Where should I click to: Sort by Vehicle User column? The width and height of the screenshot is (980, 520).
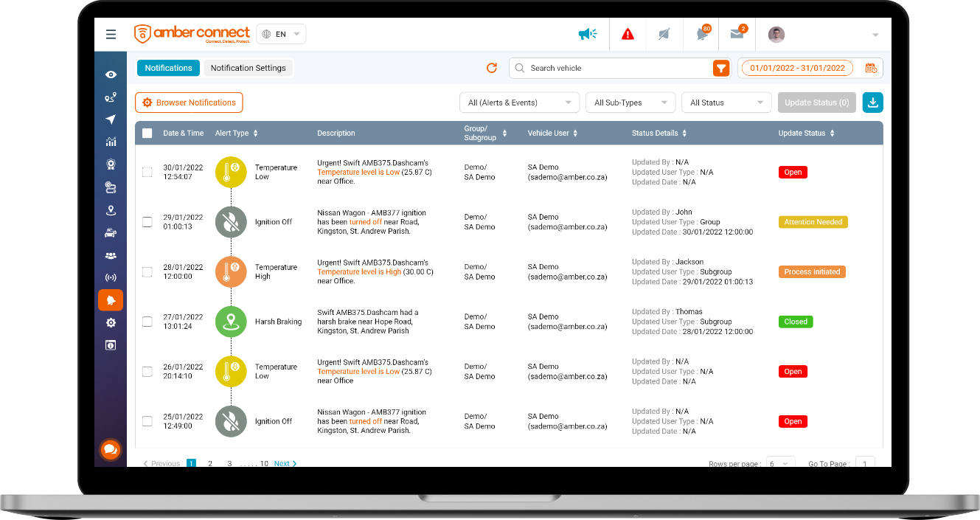[x=575, y=134]
